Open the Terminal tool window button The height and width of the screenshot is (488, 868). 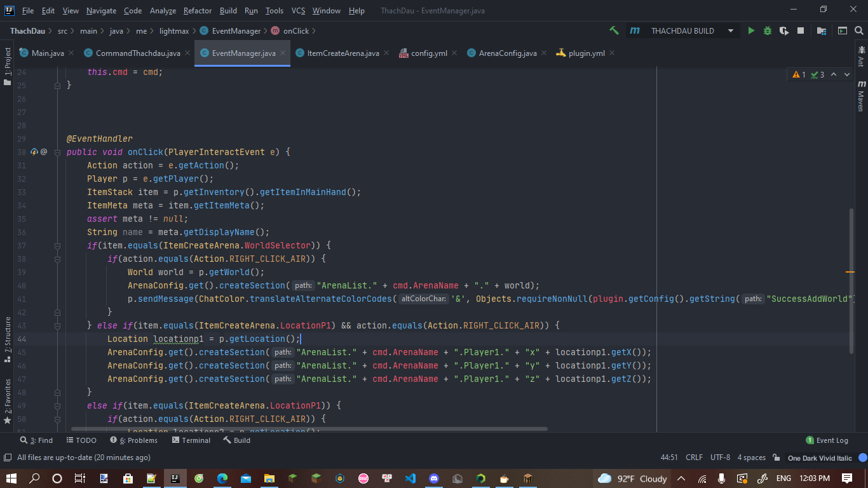click(x=191, y=440)
